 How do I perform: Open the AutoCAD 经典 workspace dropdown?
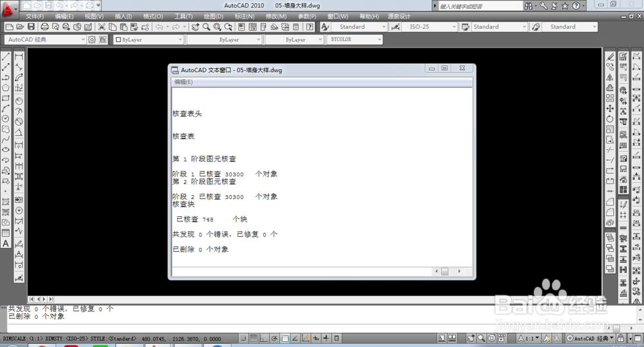45,39
